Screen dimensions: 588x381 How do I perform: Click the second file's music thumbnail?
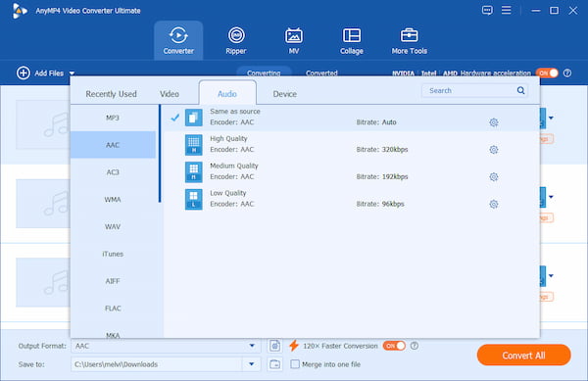point(42,204)
